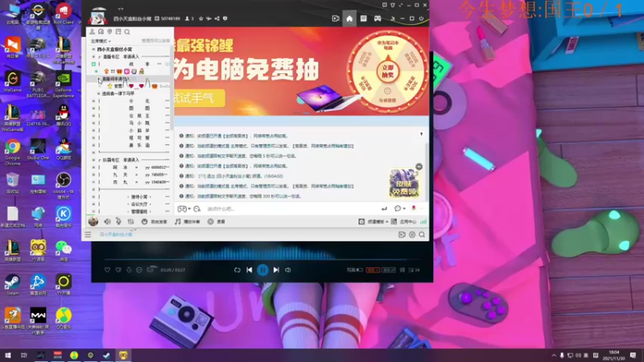Open the 限时免费 game ad thumbnail
Image resolution: width=644 pixels, height=362 pixels.
(x=404, y=183)
